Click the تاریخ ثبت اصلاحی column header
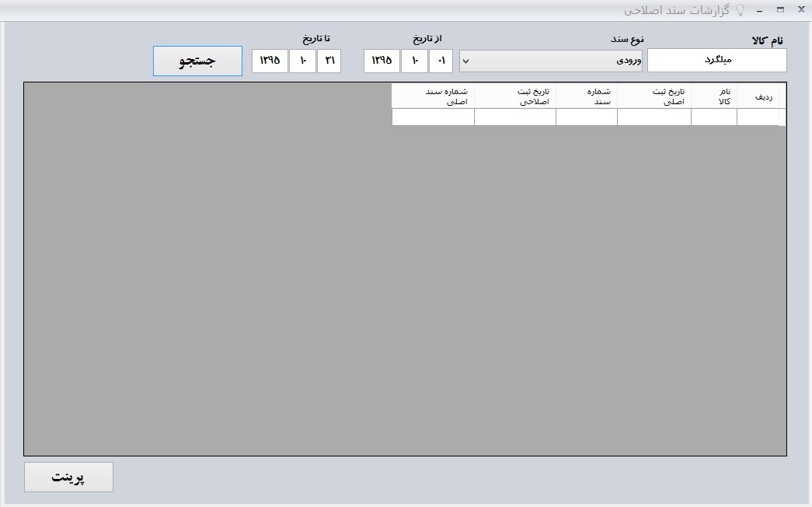 click(x=515, y=96)
